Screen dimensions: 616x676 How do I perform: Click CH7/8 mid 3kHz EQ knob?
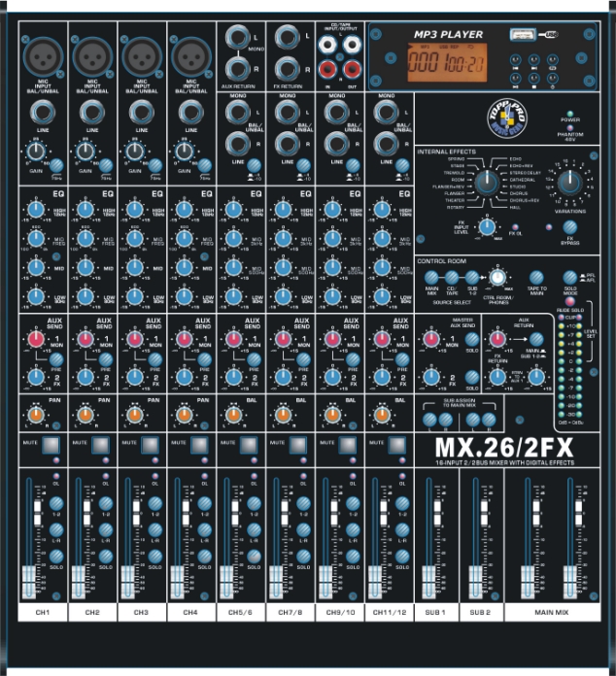(x=284, y=238)
